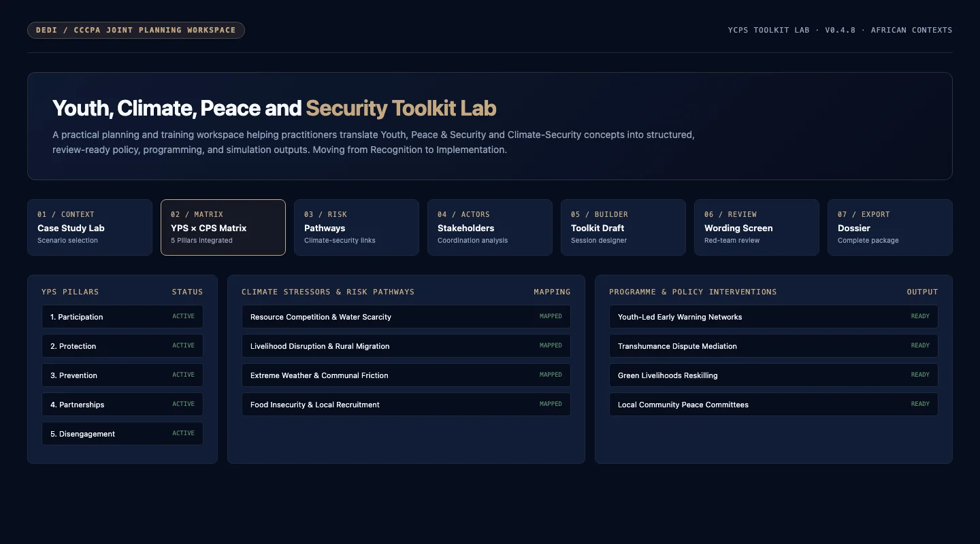Select the '3. Prevention' pillar row
The width and height of the screenshot is (980, 544).
tap(122, 375)
